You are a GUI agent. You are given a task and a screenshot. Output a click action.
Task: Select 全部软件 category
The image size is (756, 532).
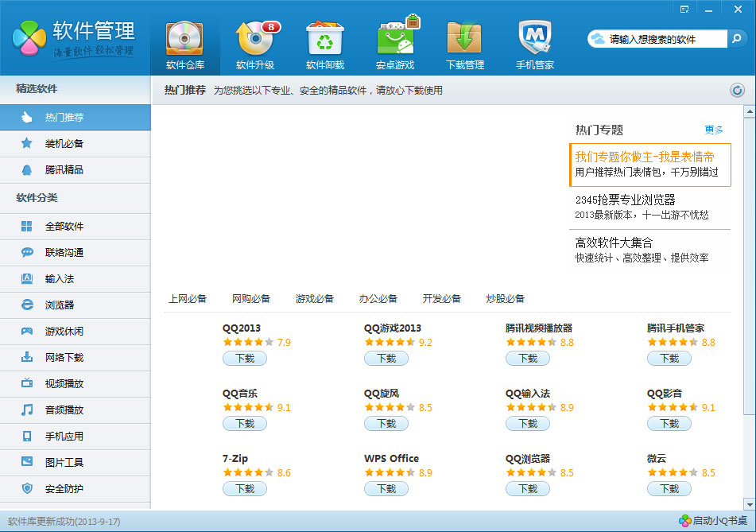(76, 226)
